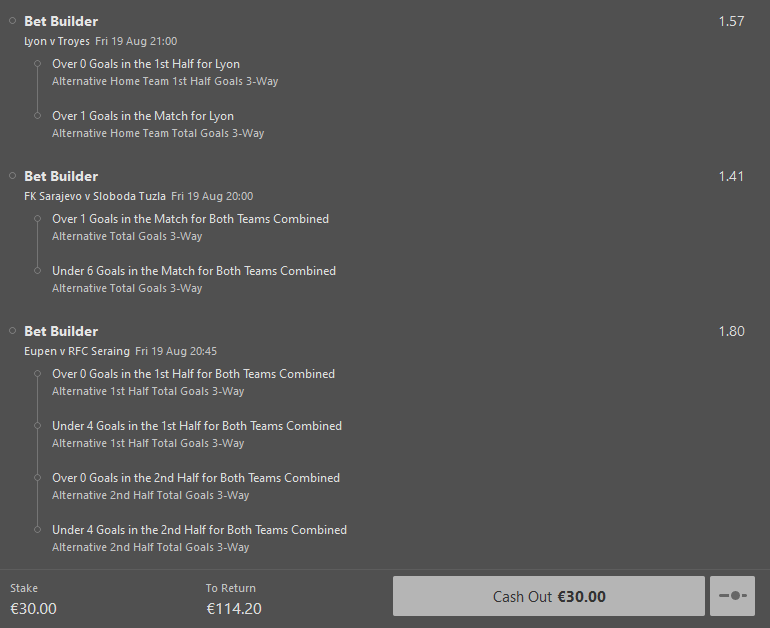
Task: Collapse the Eupen v RFC Seraing Bet Builder heading
Action: pyautogui.click(x=61, y=331)
